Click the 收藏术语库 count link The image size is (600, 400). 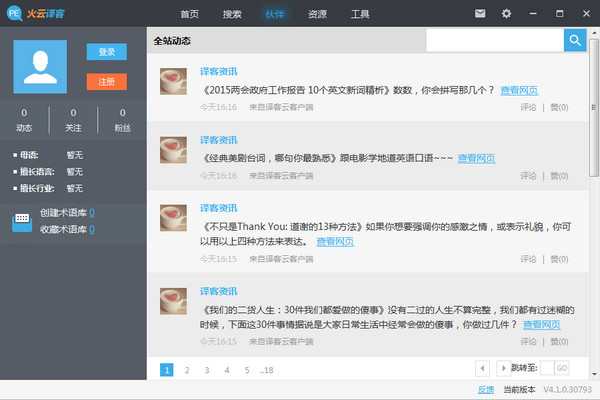[92, 229]
